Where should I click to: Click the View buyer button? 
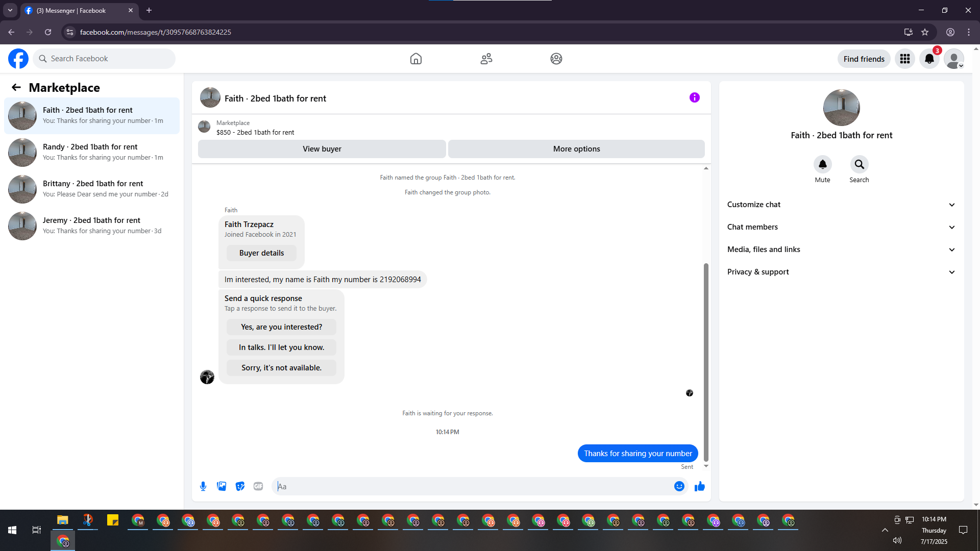322,149
